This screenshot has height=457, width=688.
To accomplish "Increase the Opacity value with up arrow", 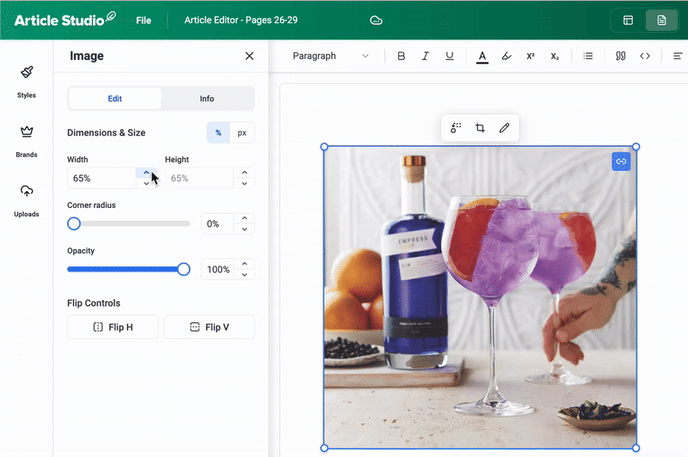I will (245, 264).
